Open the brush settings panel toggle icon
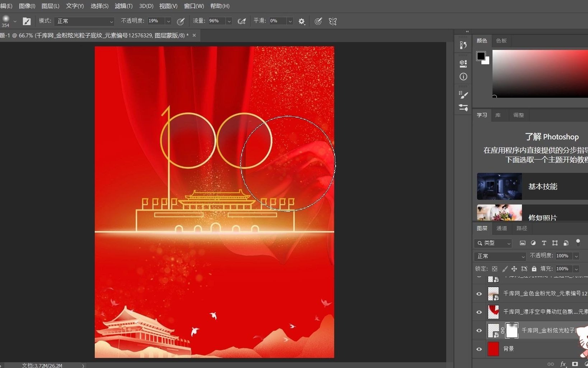Image resolution: width=588 pixels, height=368 pixels. click(27, 21)
